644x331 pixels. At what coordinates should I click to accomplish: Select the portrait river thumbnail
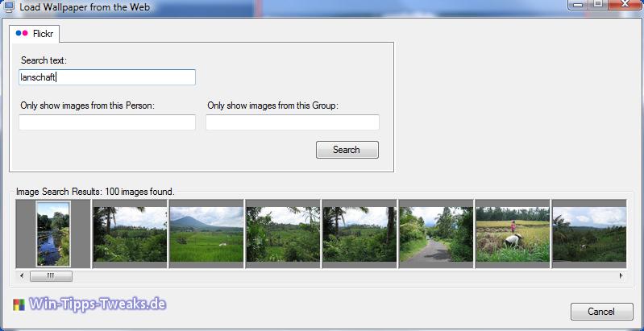click(53, 234)
